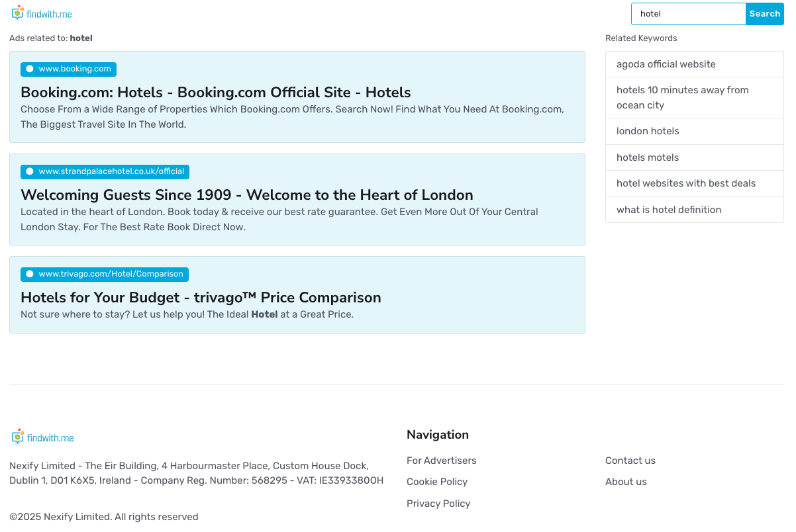The height and width of the screenshot is (532, 796).
Task: Click Strand Palace ad description text
Action: pyautogui.click(x=279, y=220)
